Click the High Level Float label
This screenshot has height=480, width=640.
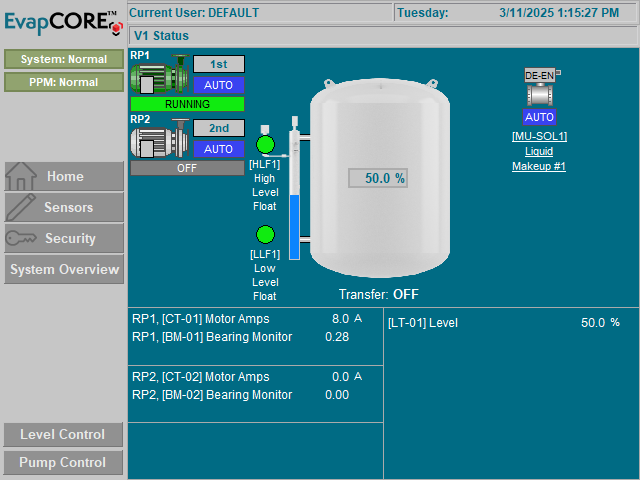pos(265,185)
